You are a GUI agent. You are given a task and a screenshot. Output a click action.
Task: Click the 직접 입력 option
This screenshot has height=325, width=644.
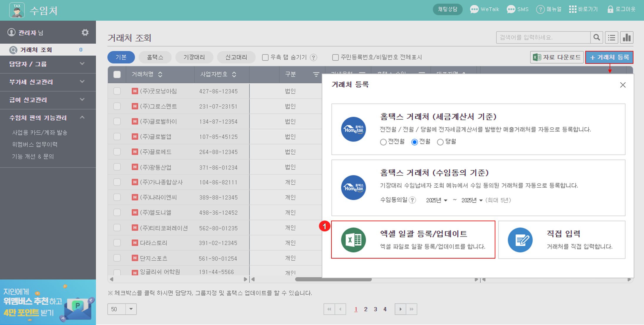pyautogui.click(x=561, y=240)
